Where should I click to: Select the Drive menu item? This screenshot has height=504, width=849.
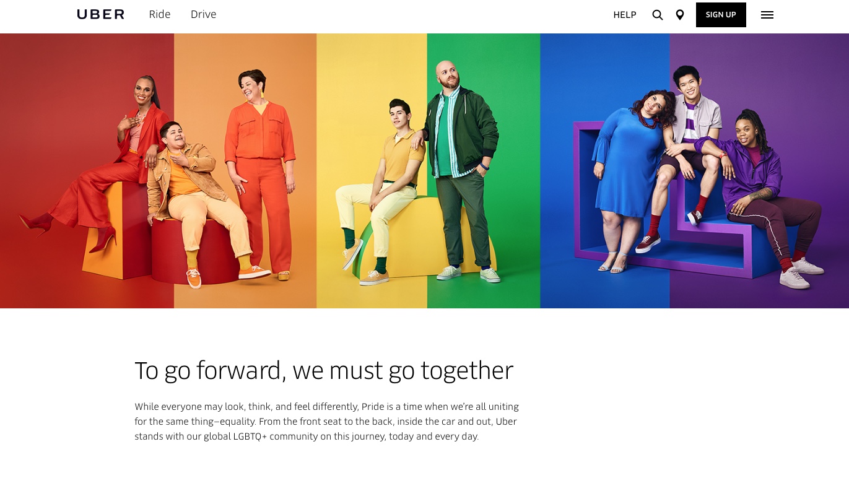click(x=203, y=14)
